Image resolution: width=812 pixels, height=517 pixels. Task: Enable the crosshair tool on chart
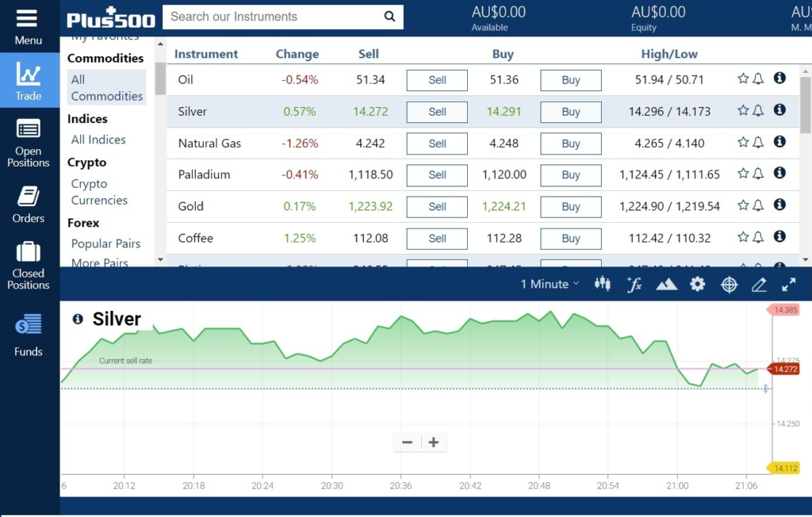pos(730,285)
